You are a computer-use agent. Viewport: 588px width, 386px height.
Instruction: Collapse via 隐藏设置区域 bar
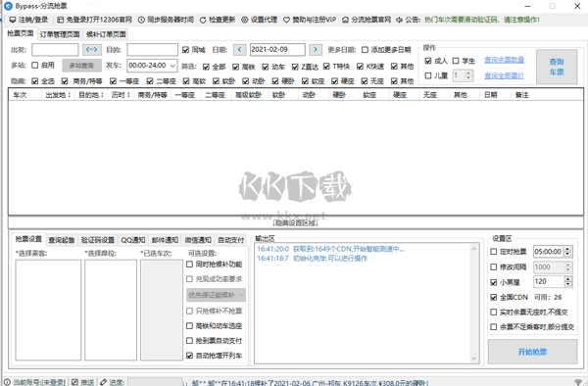[296, 223]
